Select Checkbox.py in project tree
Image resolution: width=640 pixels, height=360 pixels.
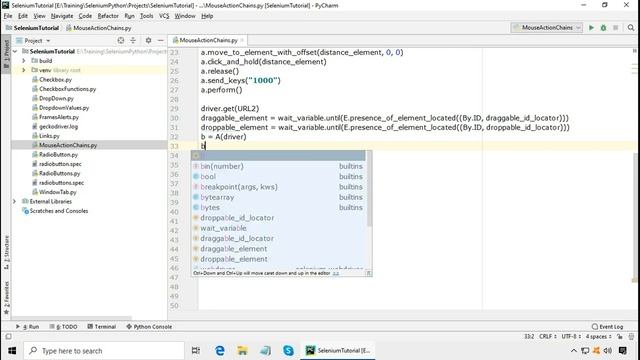(x=55, y=80)
